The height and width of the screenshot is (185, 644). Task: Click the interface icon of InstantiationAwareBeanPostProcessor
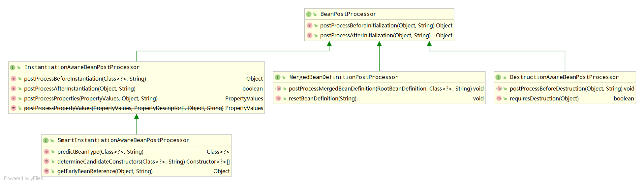(x=13, y=67)
